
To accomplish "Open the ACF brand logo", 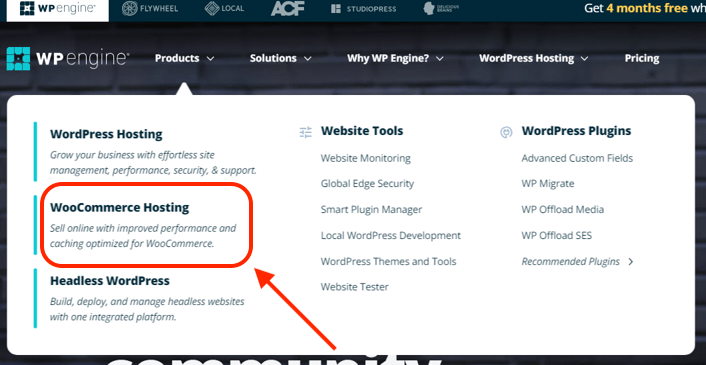I will coord(288,9).
